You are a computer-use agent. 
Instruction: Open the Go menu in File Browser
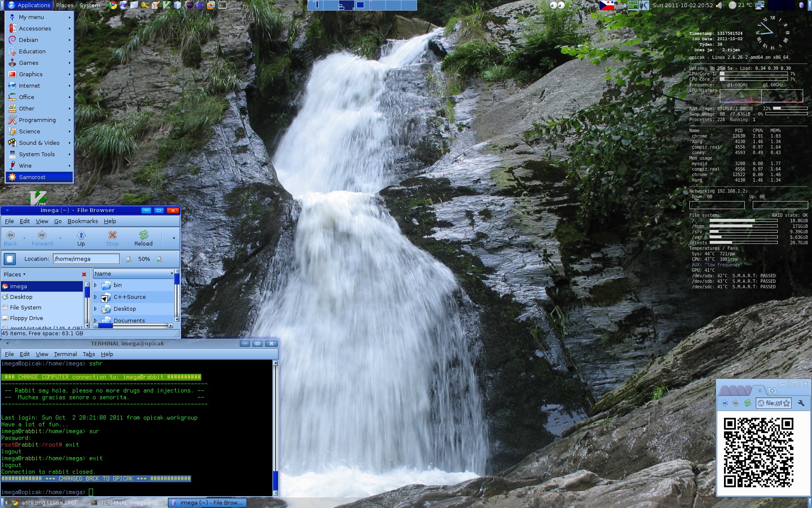58,221
